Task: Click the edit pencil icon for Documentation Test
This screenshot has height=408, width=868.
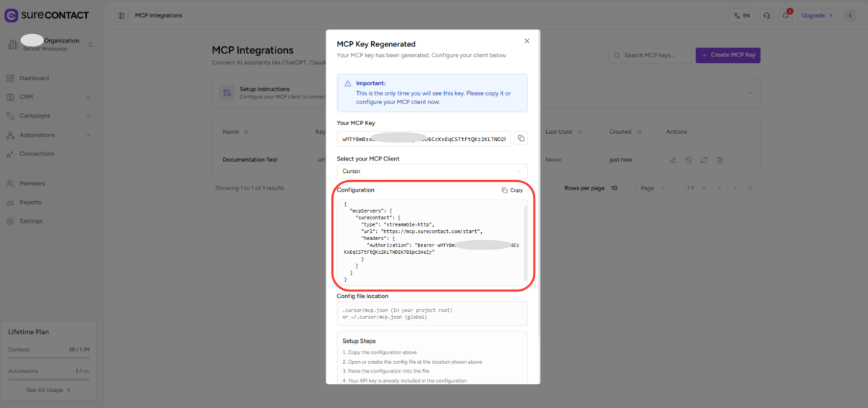Action: pyautogui.click(x=672, y=159)
